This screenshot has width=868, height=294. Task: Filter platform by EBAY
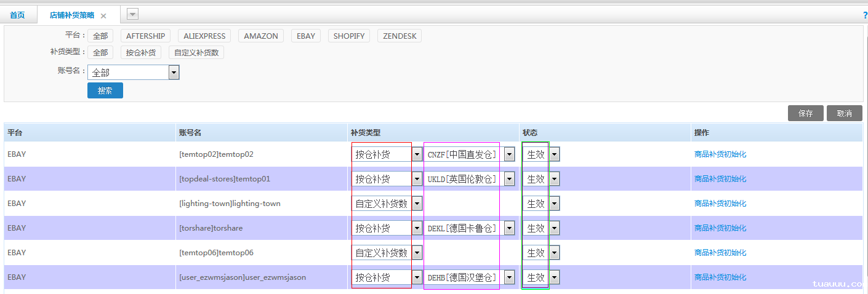tap(306, 36)
